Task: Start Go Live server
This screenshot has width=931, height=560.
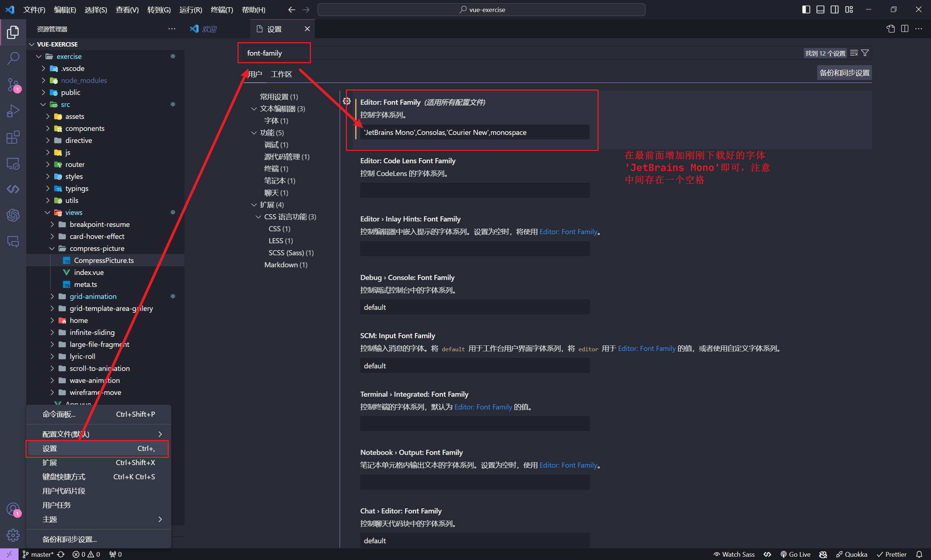Action: pyautogui.click(x=795, y=554)
